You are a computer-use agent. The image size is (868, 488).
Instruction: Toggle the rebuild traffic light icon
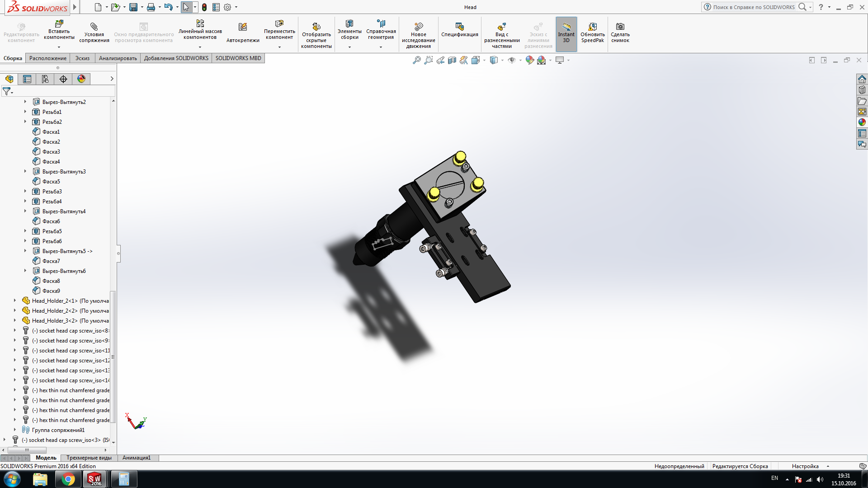[204, 7]
